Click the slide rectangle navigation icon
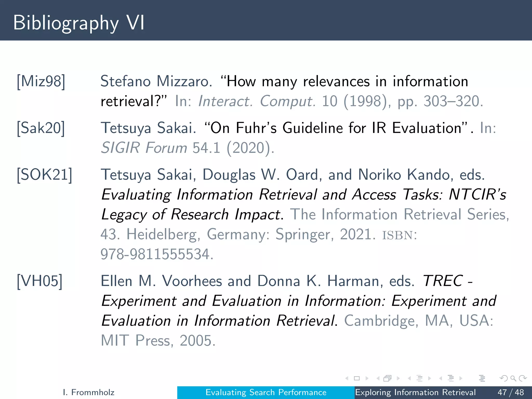The width and height of the screenshot is (532, 399). tap(357, 378)
